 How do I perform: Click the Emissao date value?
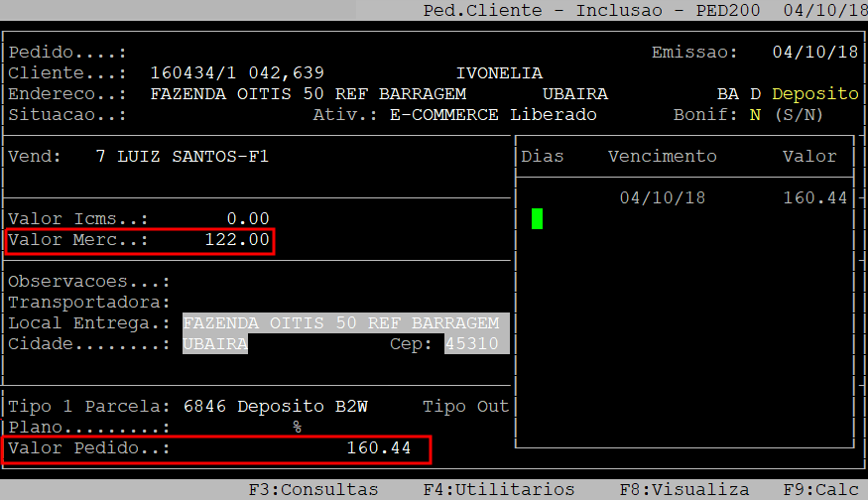814,52
